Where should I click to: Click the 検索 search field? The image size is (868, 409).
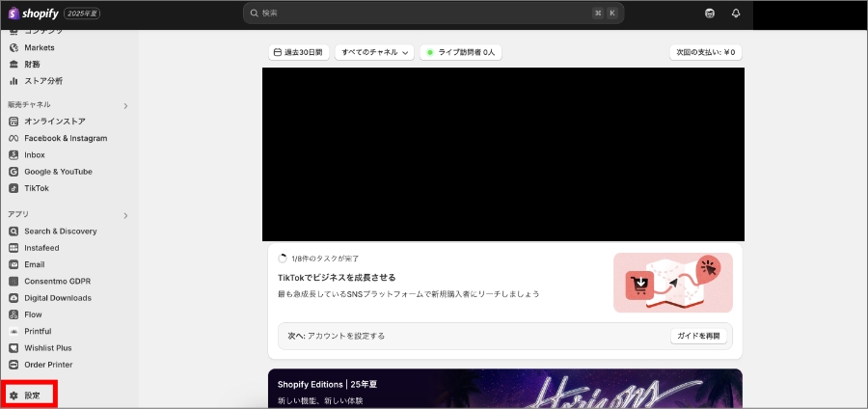(433, 13)
